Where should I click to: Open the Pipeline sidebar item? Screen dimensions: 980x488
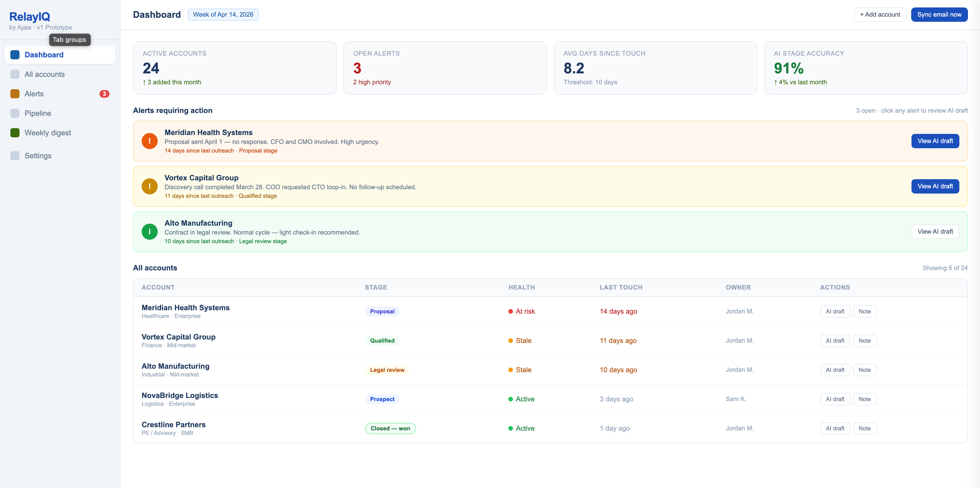[x=60, y=113]
